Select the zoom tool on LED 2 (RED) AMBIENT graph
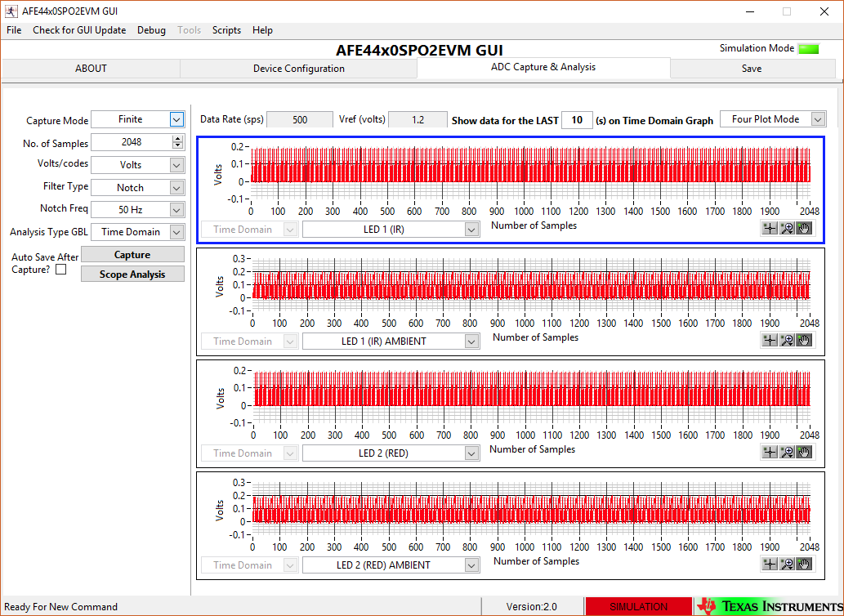 [787, 564]
